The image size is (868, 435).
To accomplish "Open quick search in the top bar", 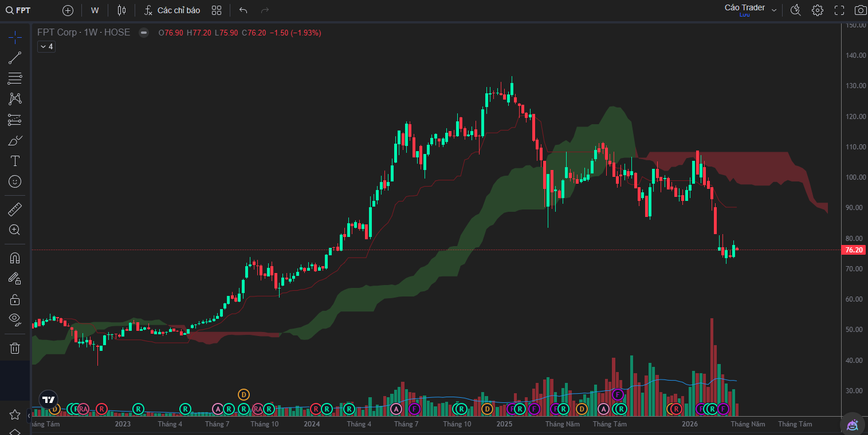I will (795, 10).
